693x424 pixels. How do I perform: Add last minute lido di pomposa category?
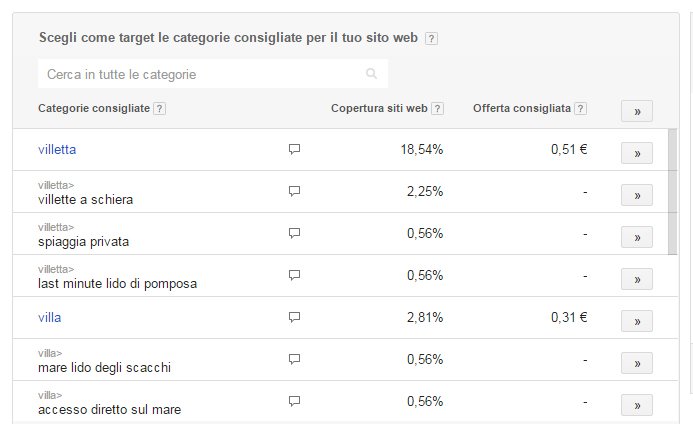point(637,279)
